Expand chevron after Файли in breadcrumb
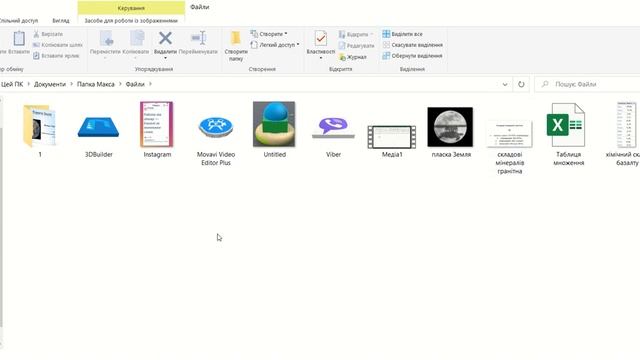640x360 pixels. 150,84
